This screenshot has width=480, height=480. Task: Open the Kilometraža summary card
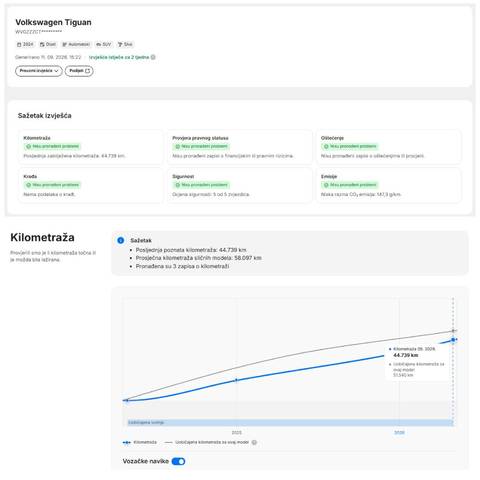91,147
